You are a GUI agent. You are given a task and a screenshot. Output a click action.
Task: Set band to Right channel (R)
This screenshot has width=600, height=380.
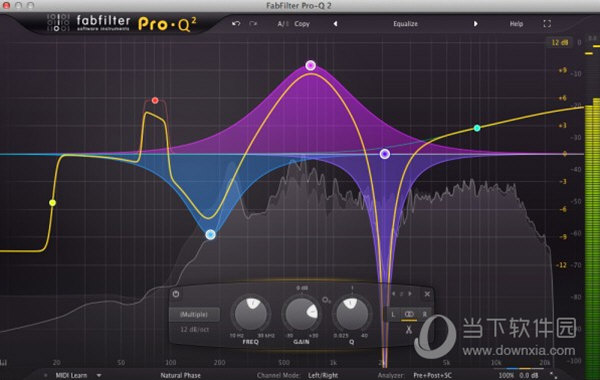[x=424, y=315]
